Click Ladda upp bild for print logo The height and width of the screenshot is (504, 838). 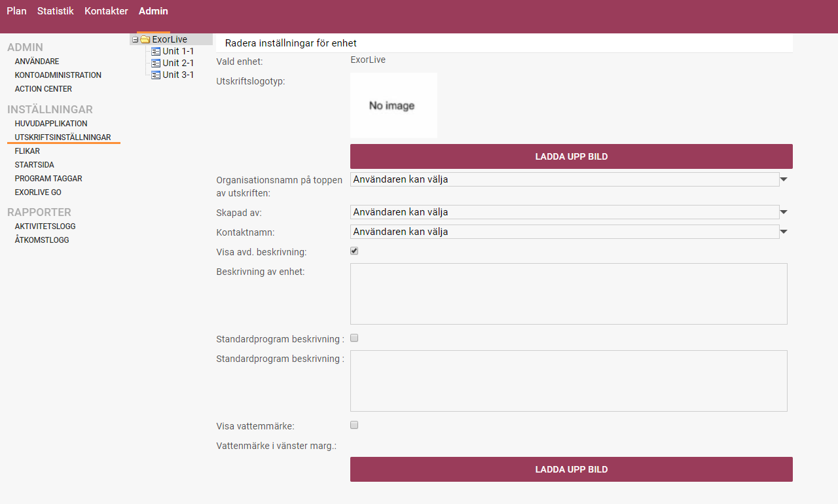(x=572, y=156)
